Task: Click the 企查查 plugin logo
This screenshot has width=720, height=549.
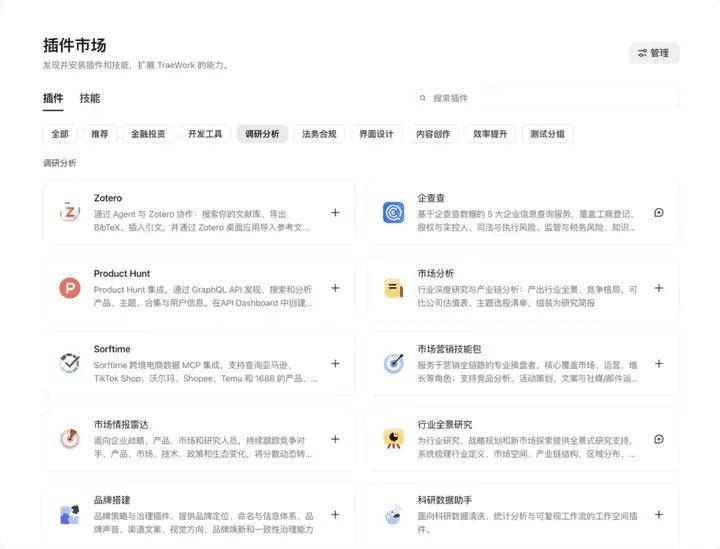Action: (394, 213)
